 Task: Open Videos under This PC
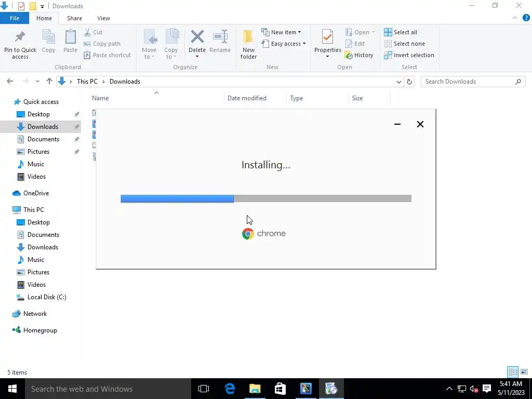click(36, 285)
